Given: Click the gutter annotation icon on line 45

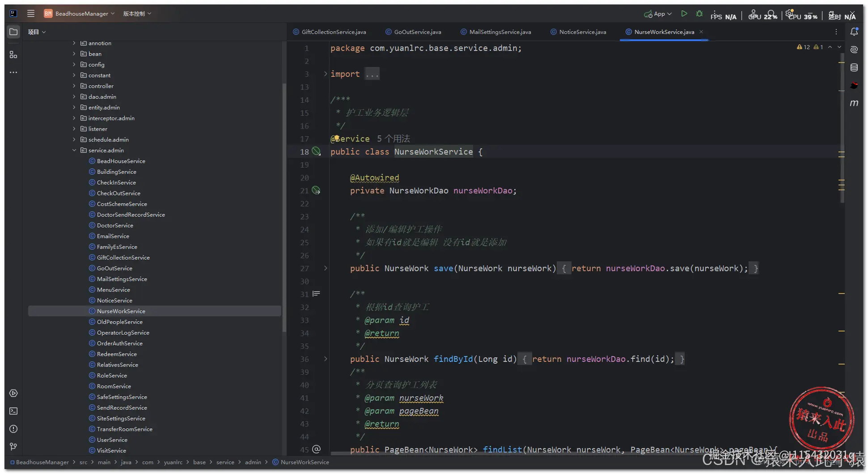Looking at the screenshot, I should click(317, 449).
